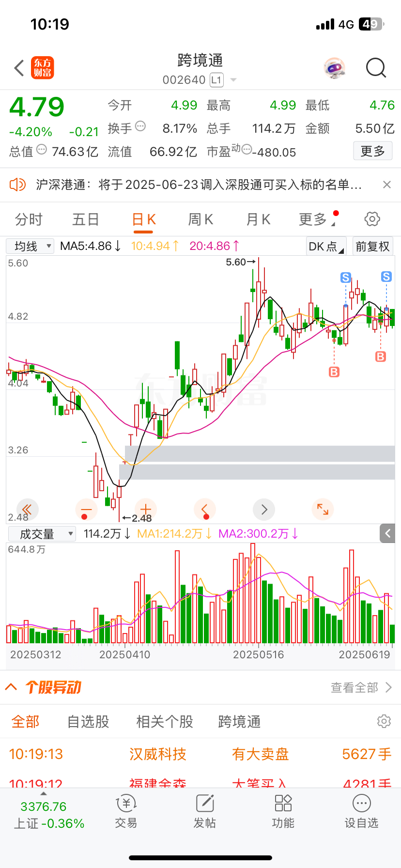
Task: Tap 5.60 high price label
Action: pos(240,262)
